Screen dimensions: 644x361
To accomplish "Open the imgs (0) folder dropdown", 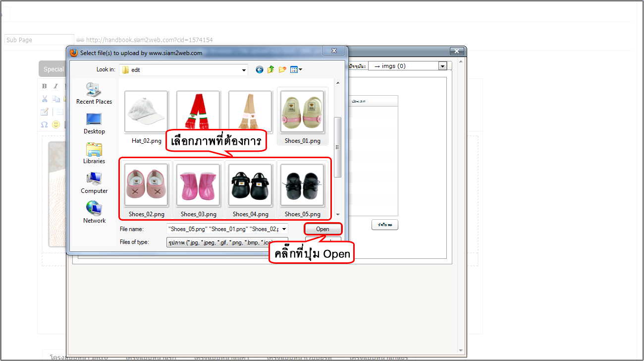I will tap(442, 66).
